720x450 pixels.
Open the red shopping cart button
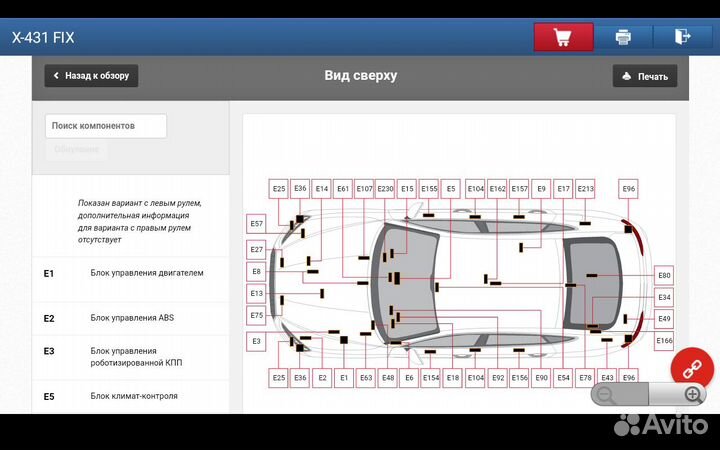[x=563, y=37]
